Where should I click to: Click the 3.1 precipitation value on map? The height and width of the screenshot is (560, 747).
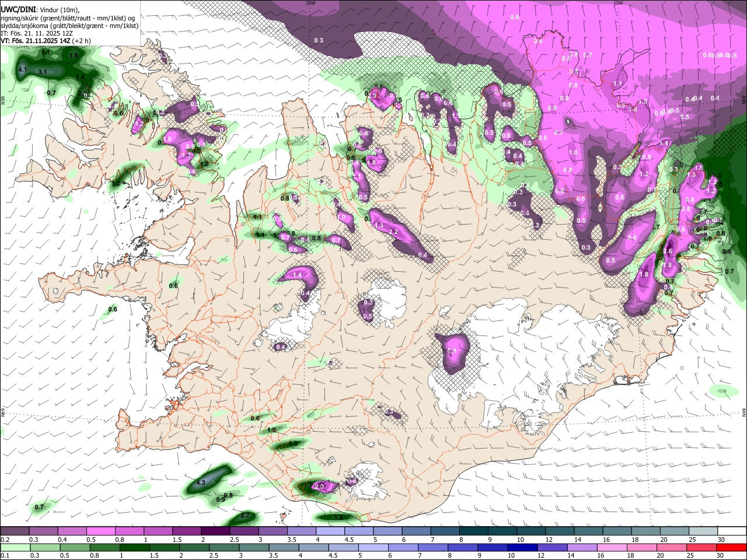tap(43, 72)
